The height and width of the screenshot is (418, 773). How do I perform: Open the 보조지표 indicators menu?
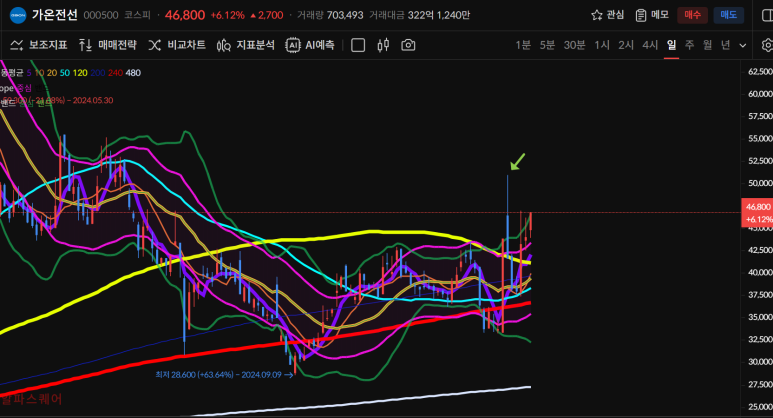39,45
